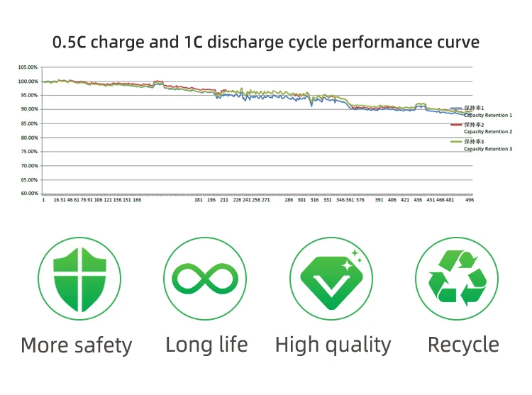Image resolution: width=532 pixels, height=395 pixels.
Task: Click the 60.00% y-axis label
Action: 29,194
